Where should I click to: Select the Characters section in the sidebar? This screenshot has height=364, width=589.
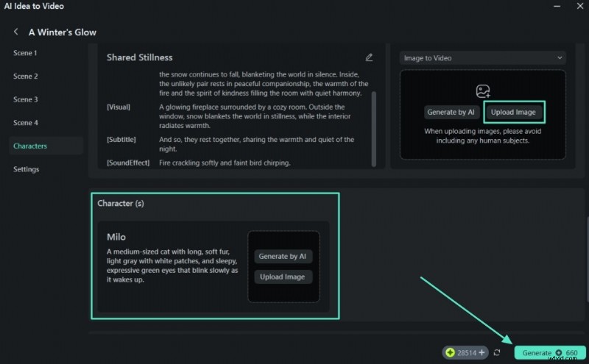30,146
